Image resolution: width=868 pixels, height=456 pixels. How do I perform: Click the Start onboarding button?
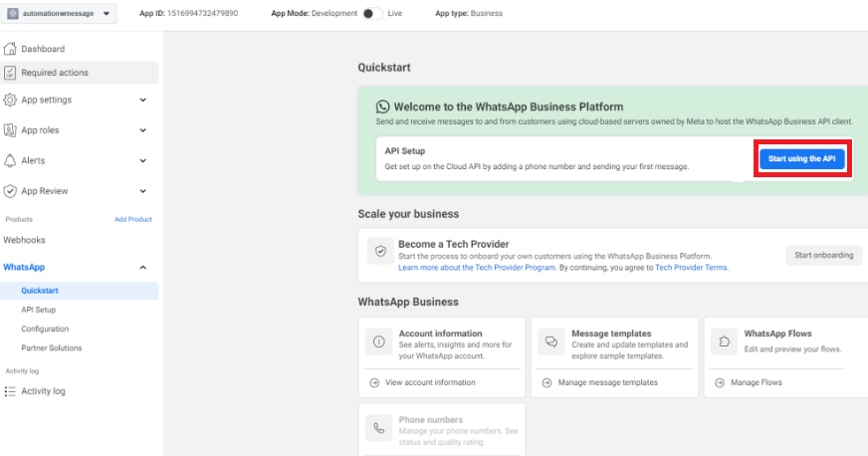pos(824,255)
